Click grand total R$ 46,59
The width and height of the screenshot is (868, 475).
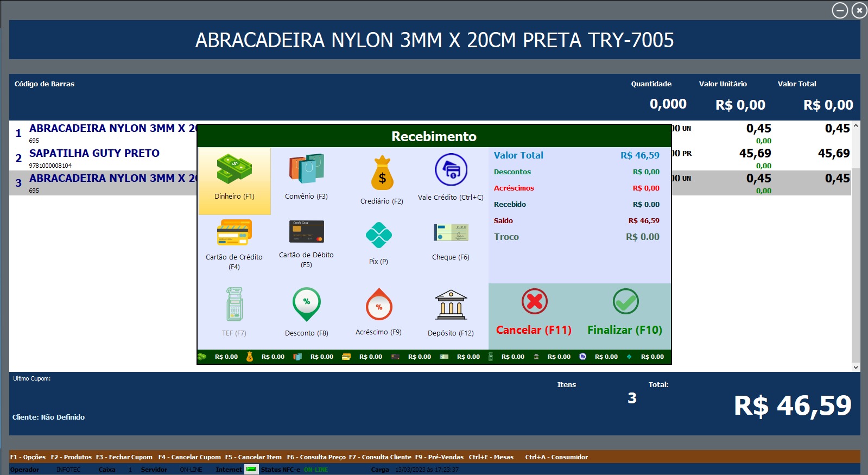point(793,406)
